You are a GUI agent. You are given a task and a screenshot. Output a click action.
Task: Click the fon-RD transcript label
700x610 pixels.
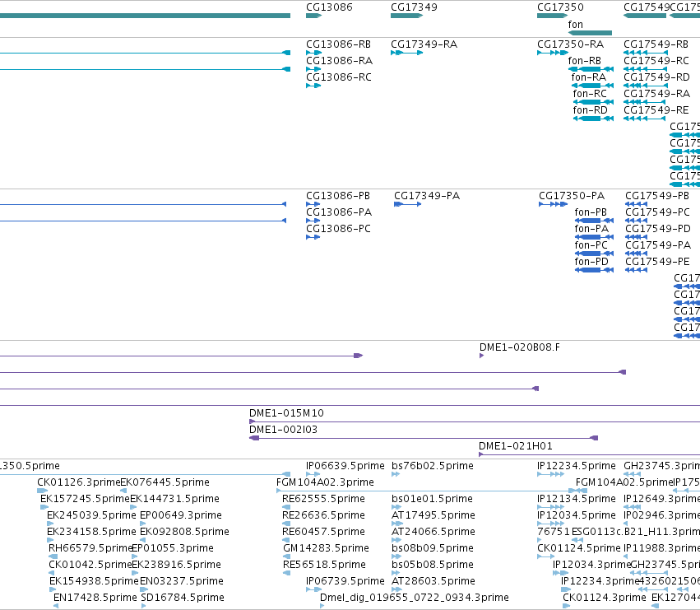pos(590,110)
